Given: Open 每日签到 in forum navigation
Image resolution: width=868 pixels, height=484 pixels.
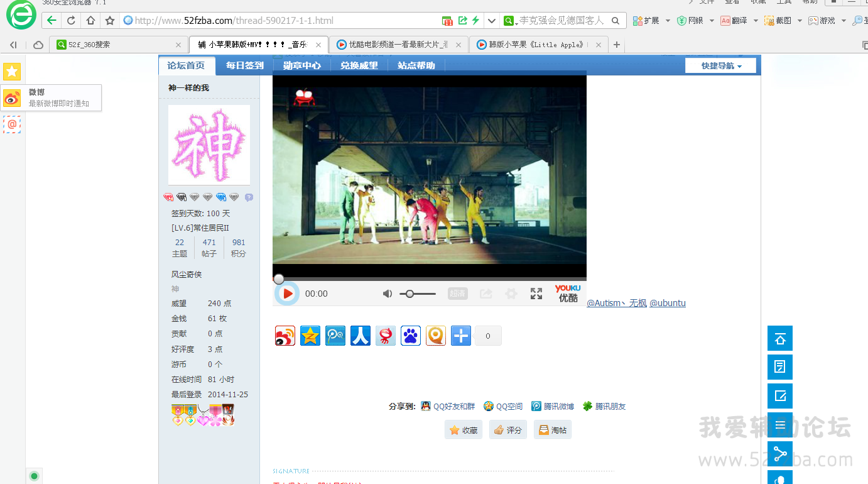Looking at the screenshot, I should (245, 65).
